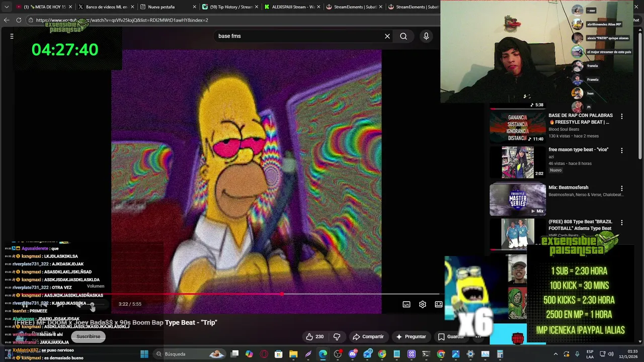644x362 pixels.
Task: Click the Guardar save button
Action: pos(450,337)
